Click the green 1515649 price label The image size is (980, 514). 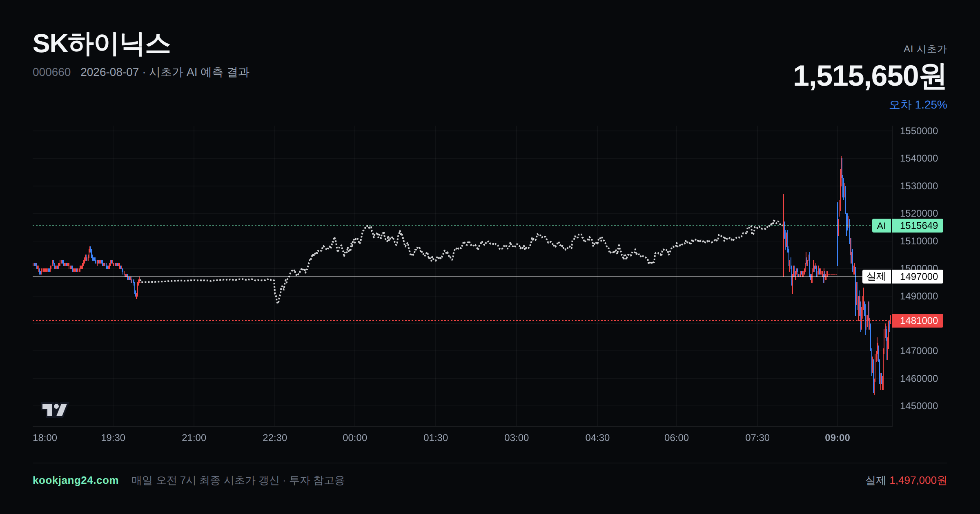[918, 226]
